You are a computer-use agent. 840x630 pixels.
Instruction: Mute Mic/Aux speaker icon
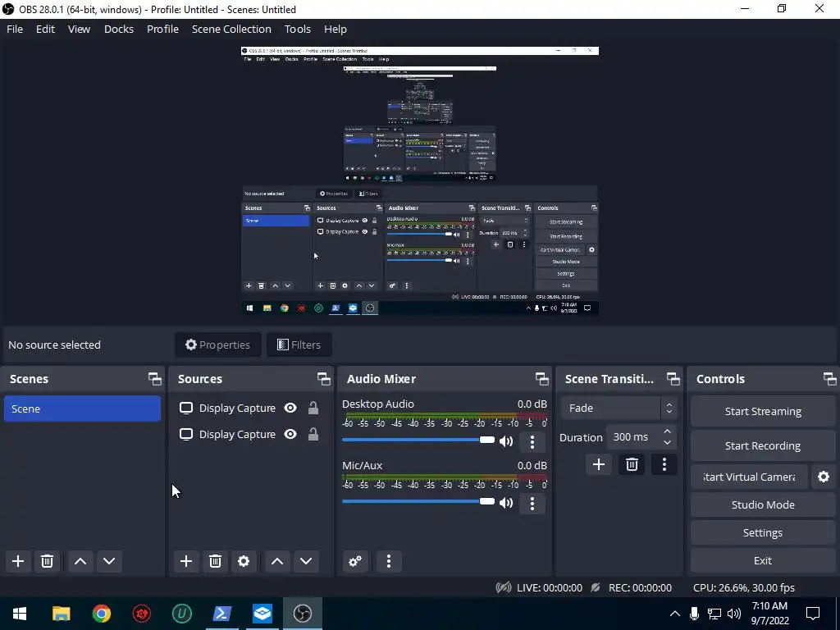pos(506,503)
